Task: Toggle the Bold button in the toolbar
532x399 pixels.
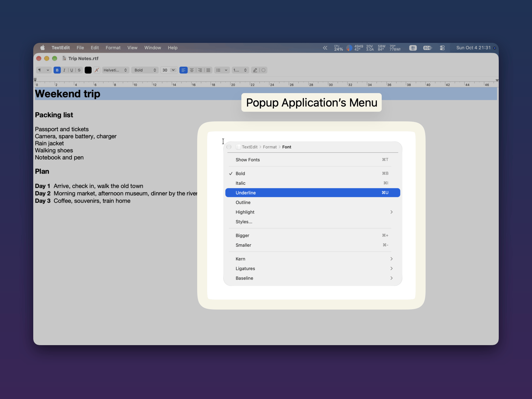Action: click(57, 70)
